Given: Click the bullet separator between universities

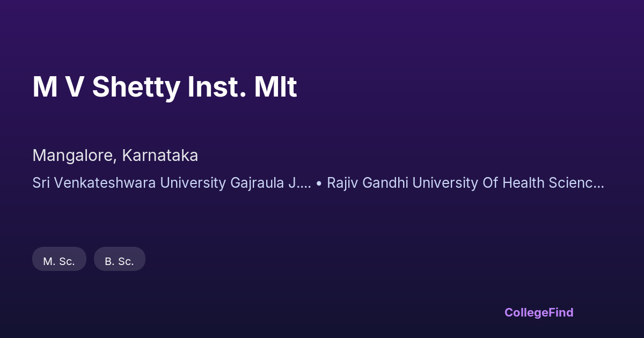Looking at the screenshot, I should (x=319, y=183).
